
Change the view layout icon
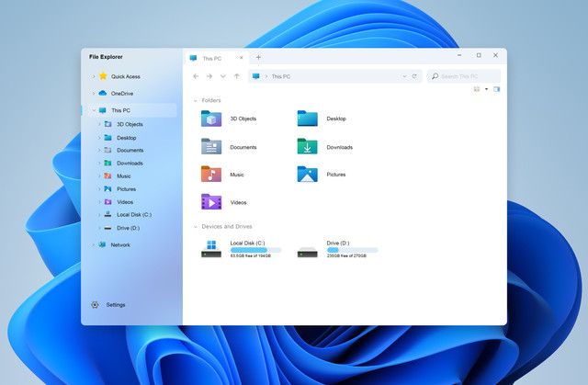(x=477, y=89)
